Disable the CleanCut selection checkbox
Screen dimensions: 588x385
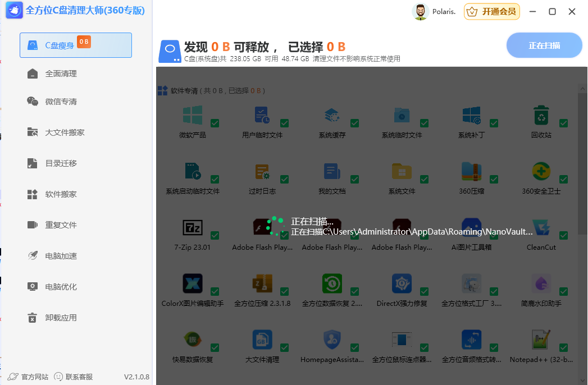point(563,235)
